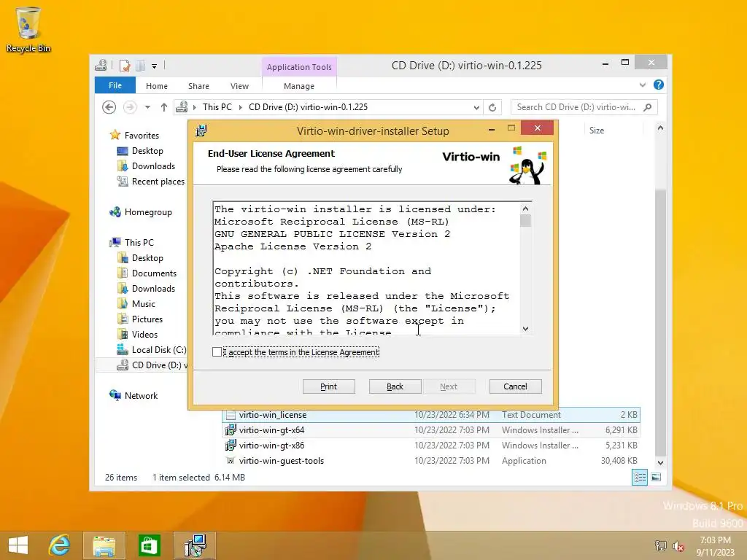The height and width of the screenshot is (560, 747).
Task: Click the drive icon in Explorer title bar
Action: click(x=101, y=65)
